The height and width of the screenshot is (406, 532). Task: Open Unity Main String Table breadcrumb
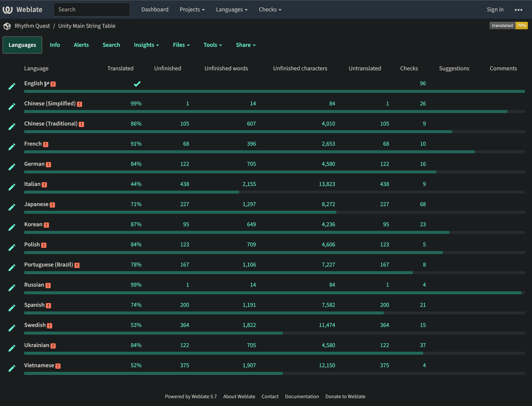[87, 26]
